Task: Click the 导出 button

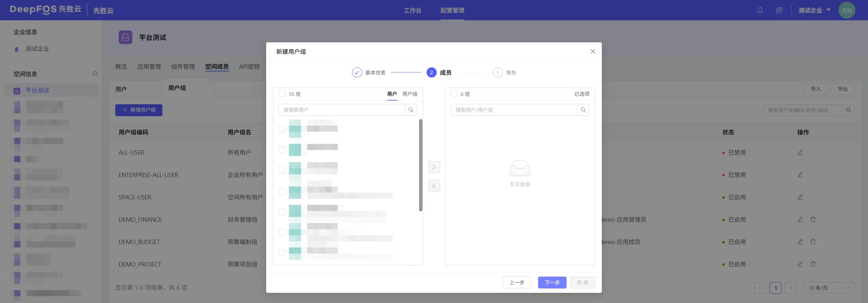Action: pyautogui.click(x=843, y=89)
